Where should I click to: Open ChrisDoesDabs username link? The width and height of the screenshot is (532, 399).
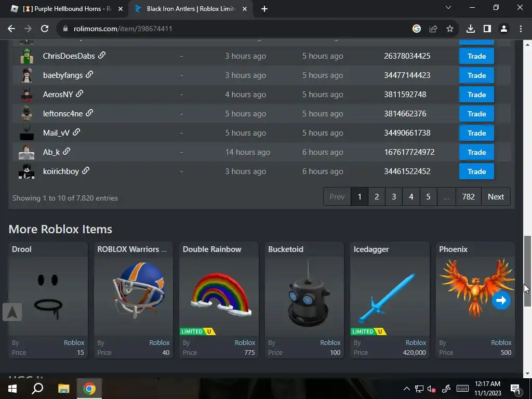[x=69, y=56]
